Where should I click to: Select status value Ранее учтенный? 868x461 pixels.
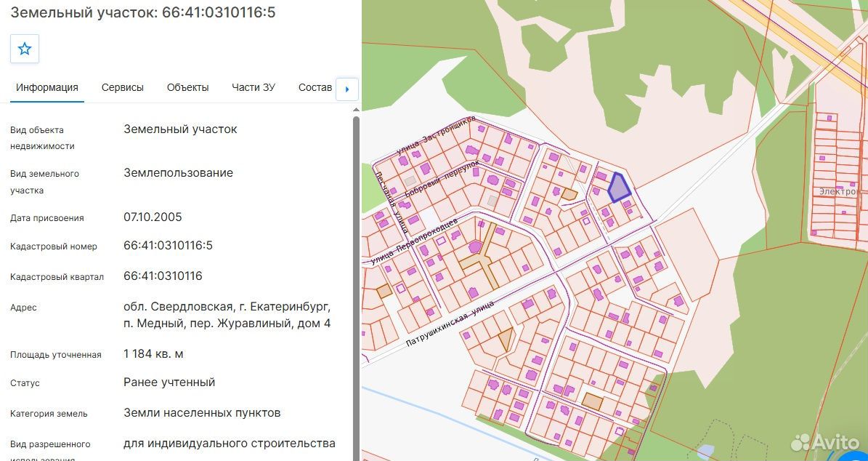169,382
